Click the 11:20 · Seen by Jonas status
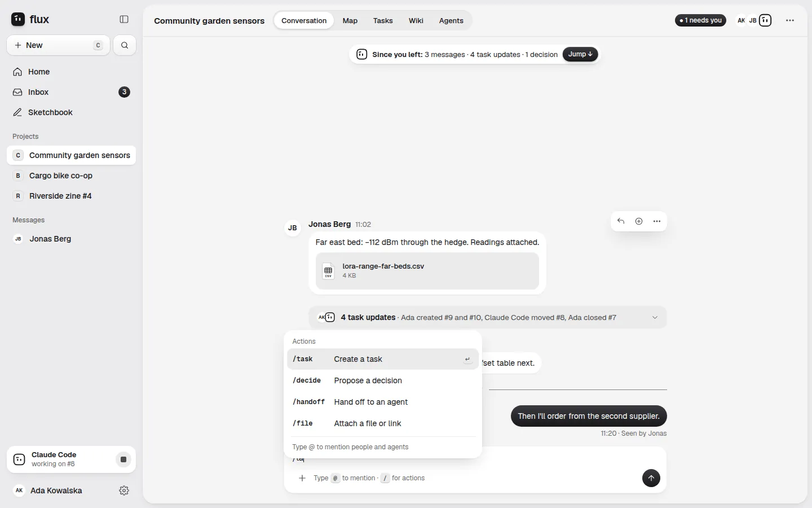The image size is (812, 508). pyautogui.click(x=634, y=433)
